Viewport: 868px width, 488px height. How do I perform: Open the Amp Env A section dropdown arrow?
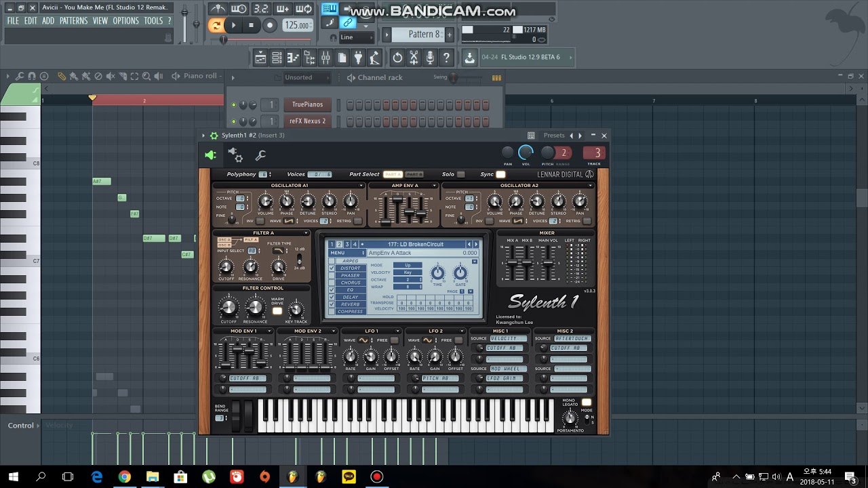point(435,185)
